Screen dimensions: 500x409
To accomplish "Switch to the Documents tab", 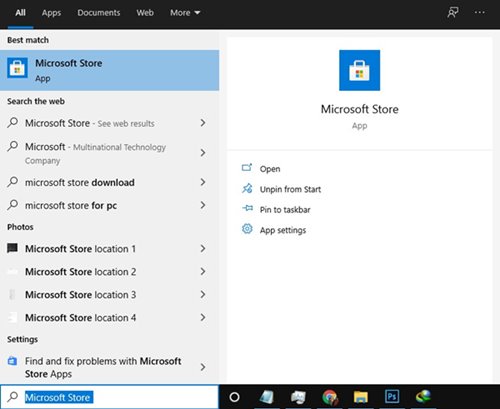I will (x=99, y=13).
